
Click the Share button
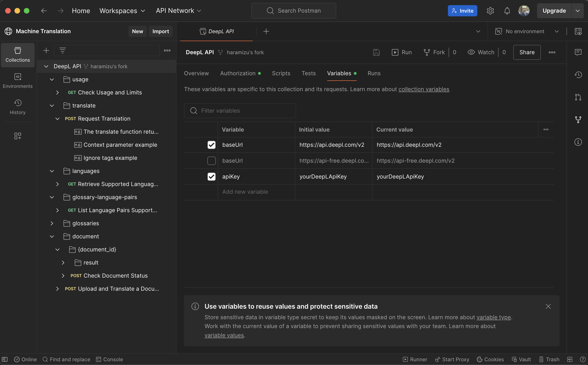[527, 52]
